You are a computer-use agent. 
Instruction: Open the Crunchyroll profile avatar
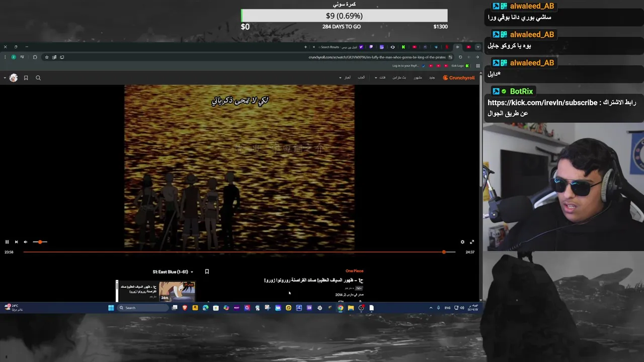(x=14, y=78)
